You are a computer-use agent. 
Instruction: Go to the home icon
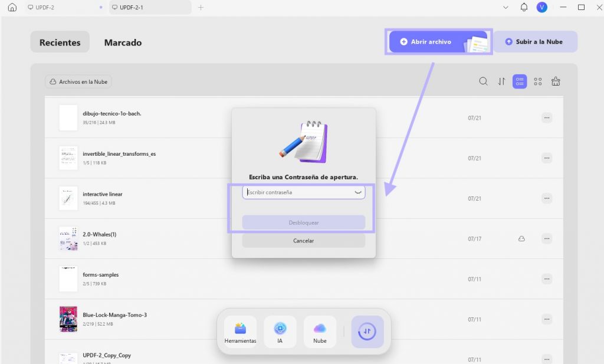pyautogui.click(x=12, y=7)
